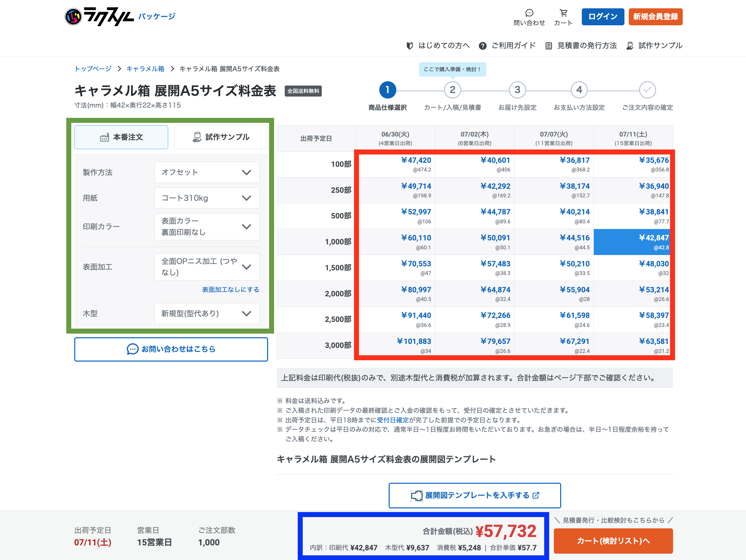The width and height of the screenshot is (746, 560).
Task: Open the 表面加工 全面OPニス加工 dropdown
Action: (x=207, y=267)
